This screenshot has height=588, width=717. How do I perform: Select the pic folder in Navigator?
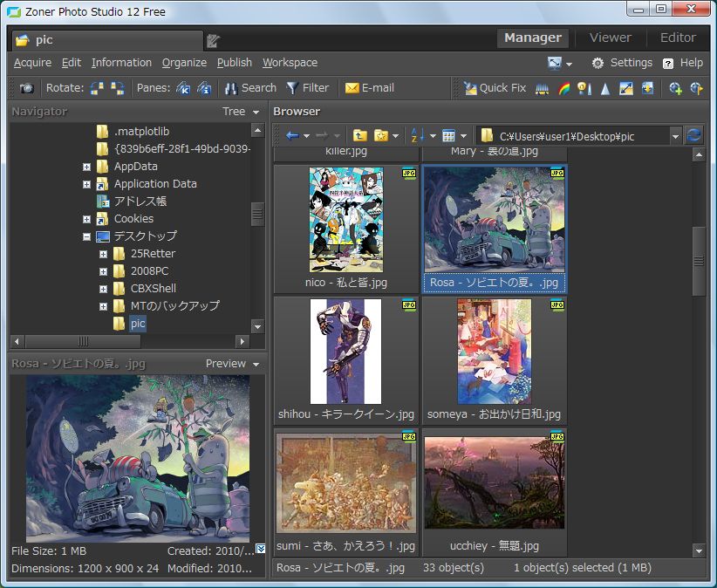[137, 324]
